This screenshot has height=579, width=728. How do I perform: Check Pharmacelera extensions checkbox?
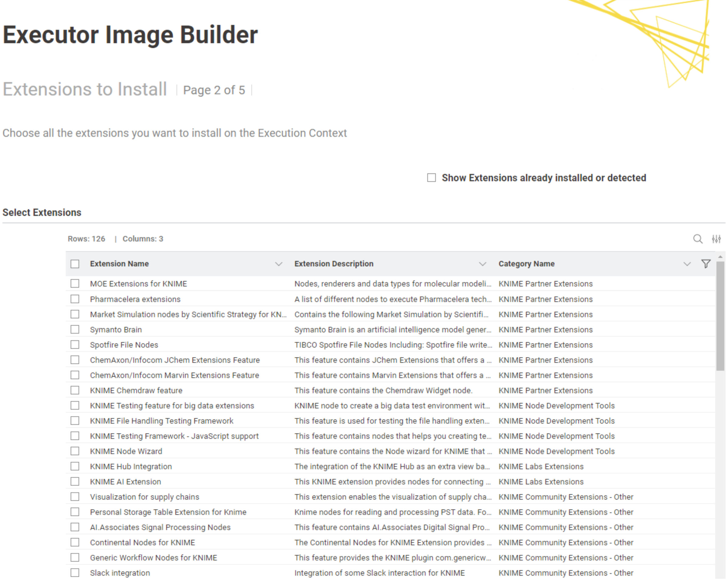[x=75, y=299]
